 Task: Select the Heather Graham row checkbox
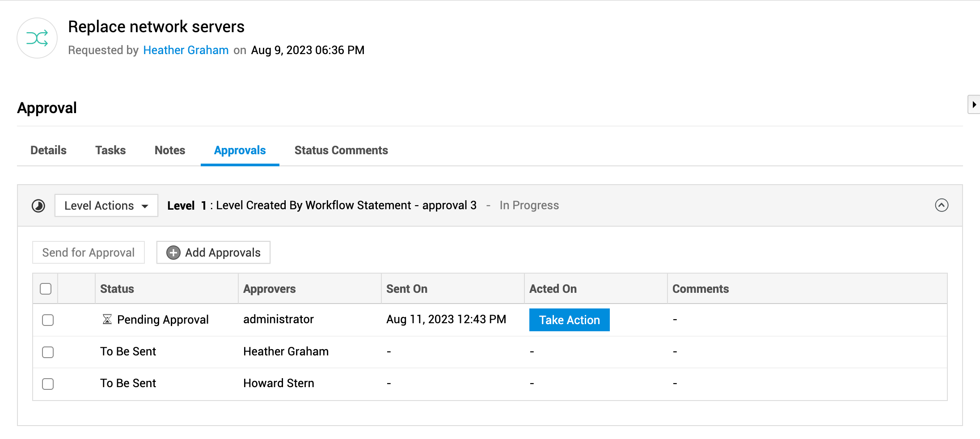(x=48, y=352)
